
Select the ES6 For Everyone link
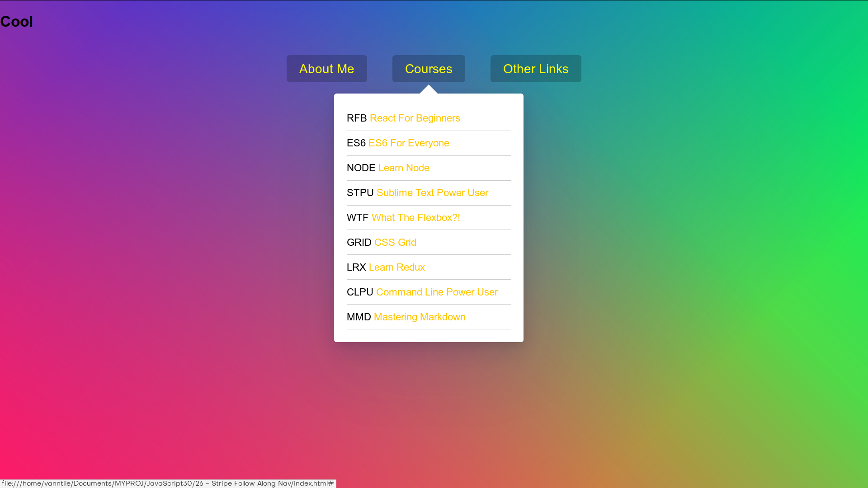pos(409,143)
